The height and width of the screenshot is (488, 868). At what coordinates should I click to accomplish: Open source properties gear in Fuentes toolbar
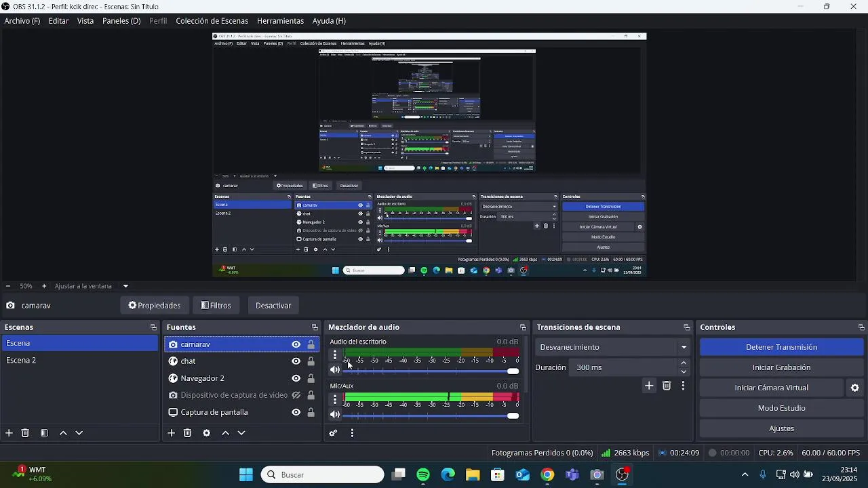[207, 433]
